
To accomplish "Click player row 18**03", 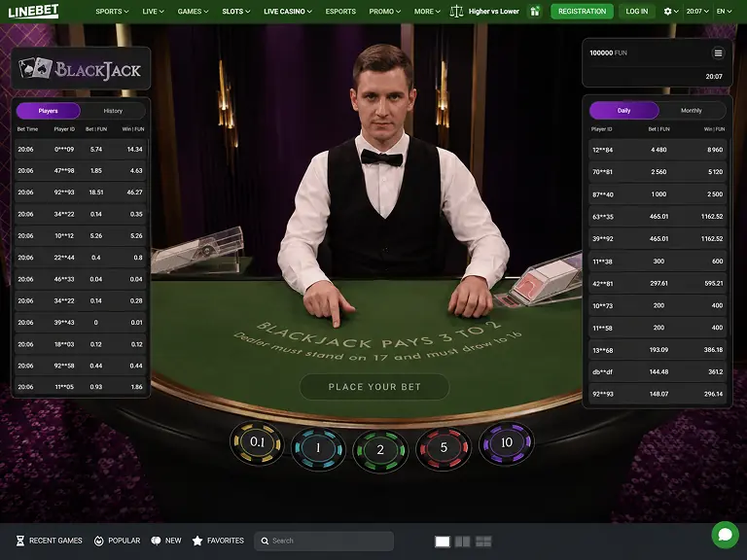I will pyautogui.click(x=80, y=344).
